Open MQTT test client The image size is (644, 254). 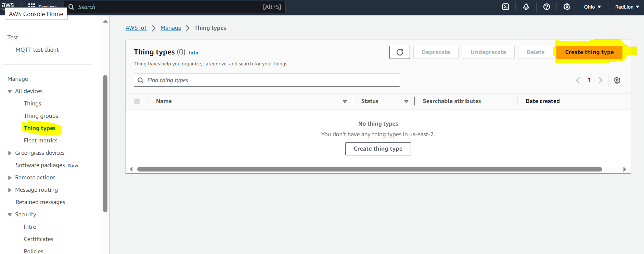coord(37,50)
